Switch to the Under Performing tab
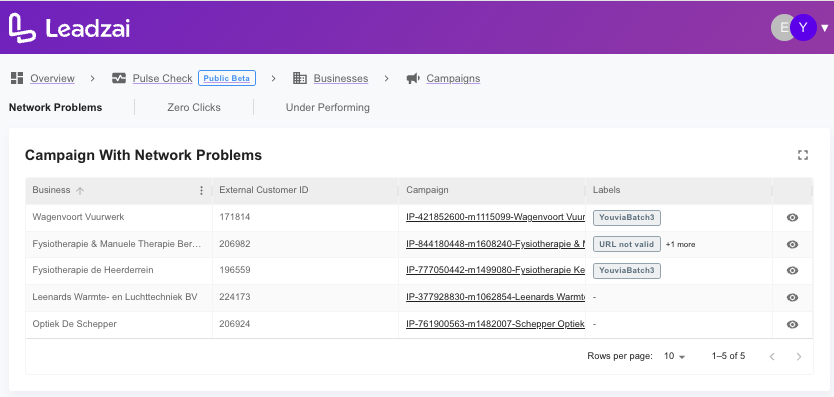The height and width of the screenshot is (397, 834). pyautogui.click(x=328, y=107)
